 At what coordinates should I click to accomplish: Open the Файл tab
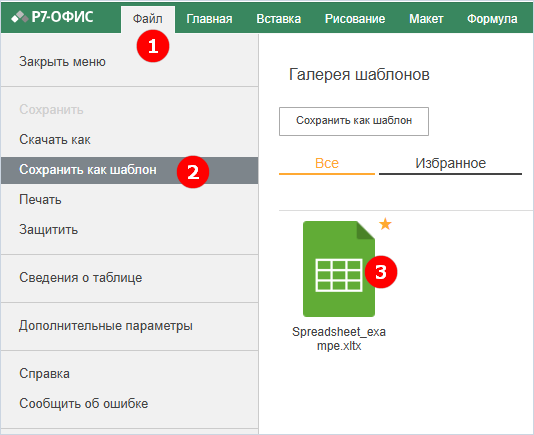coord(147,19)
